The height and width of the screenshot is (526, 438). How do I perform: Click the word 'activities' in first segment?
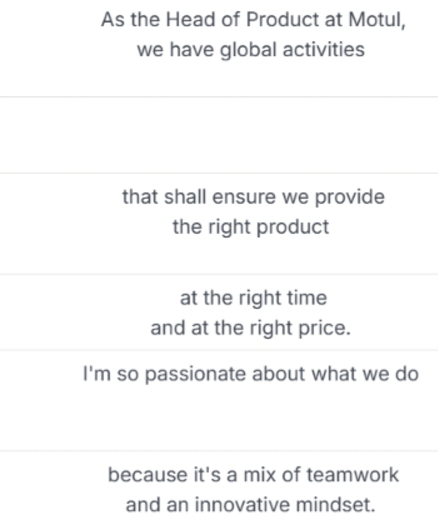324,50
